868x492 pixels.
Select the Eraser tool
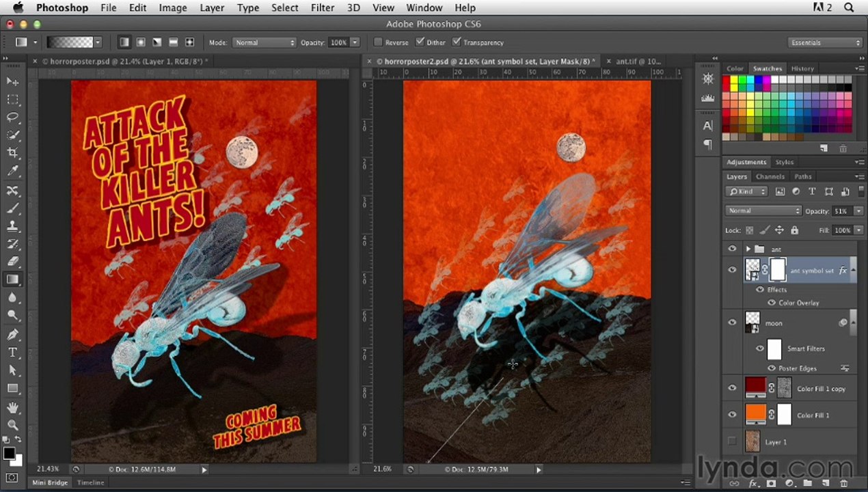12,262
